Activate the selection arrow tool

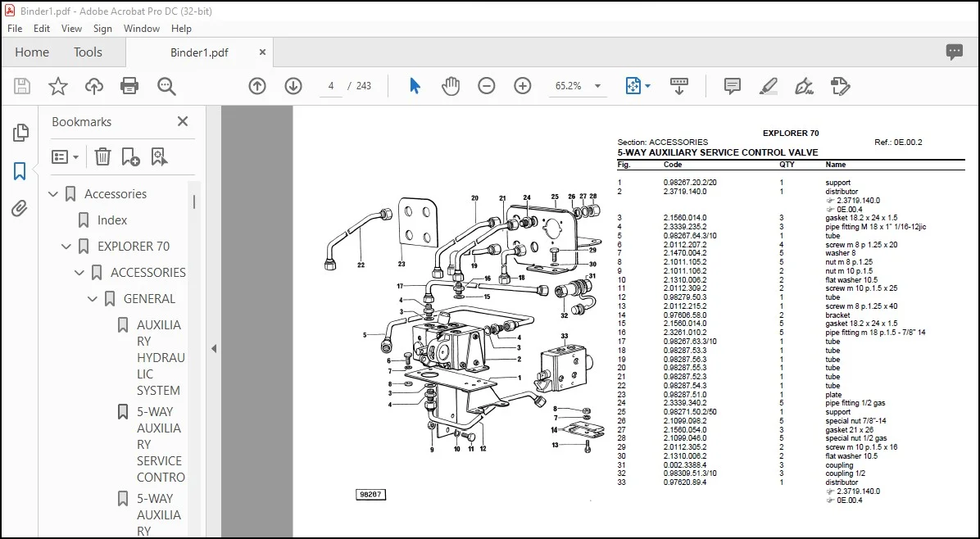point(415,86)
